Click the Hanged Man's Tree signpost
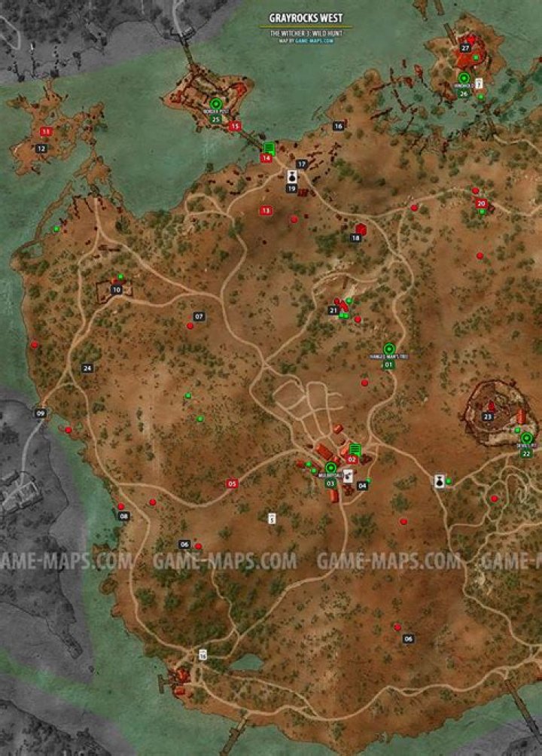 point(389,349)
